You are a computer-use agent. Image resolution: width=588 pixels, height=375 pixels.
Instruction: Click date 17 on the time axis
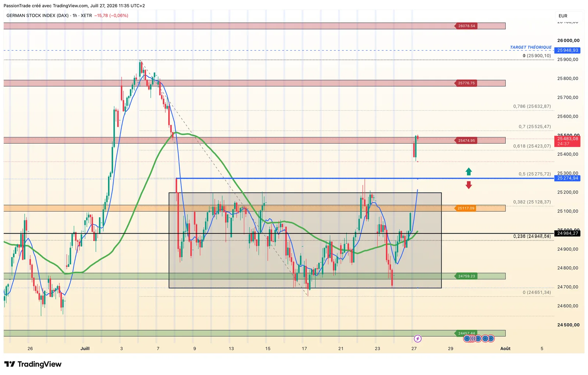(304, 349)
